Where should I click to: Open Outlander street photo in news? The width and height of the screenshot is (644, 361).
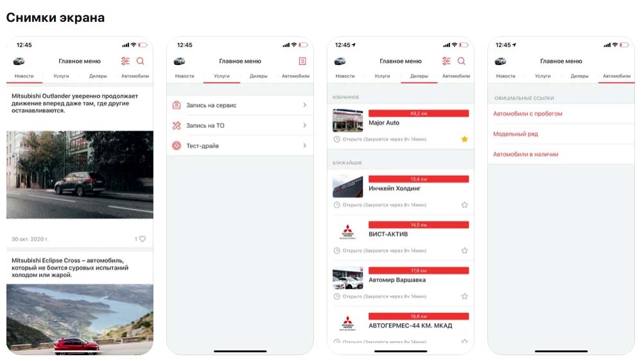coord(80,175)
